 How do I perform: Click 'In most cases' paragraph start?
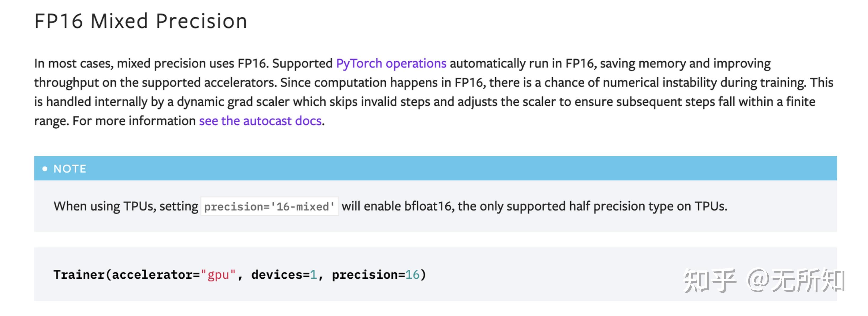coord(73,64)
